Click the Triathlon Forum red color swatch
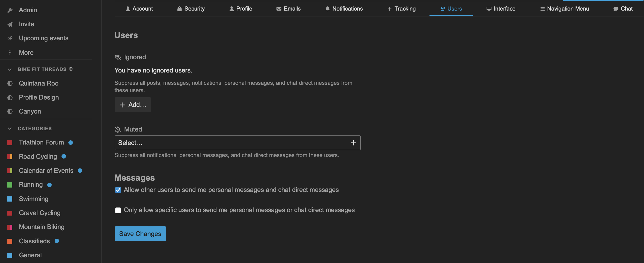644x263 pixels. (x=10, y=143)
